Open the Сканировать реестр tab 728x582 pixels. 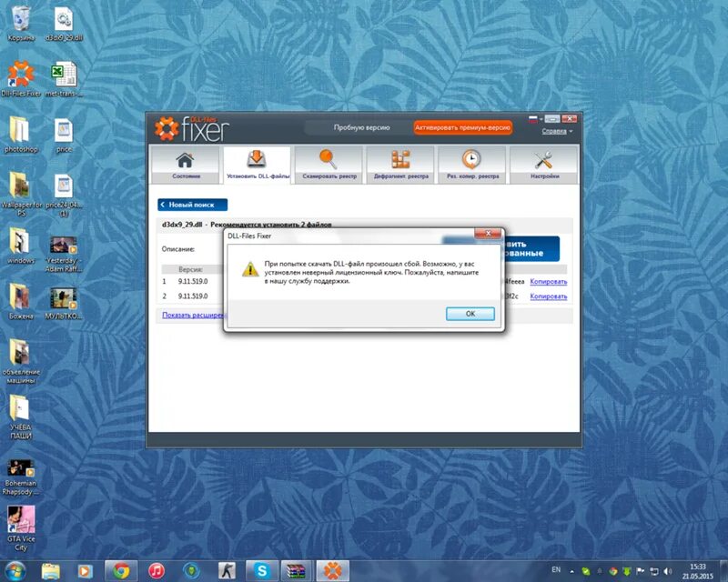(x=329, y=166)
